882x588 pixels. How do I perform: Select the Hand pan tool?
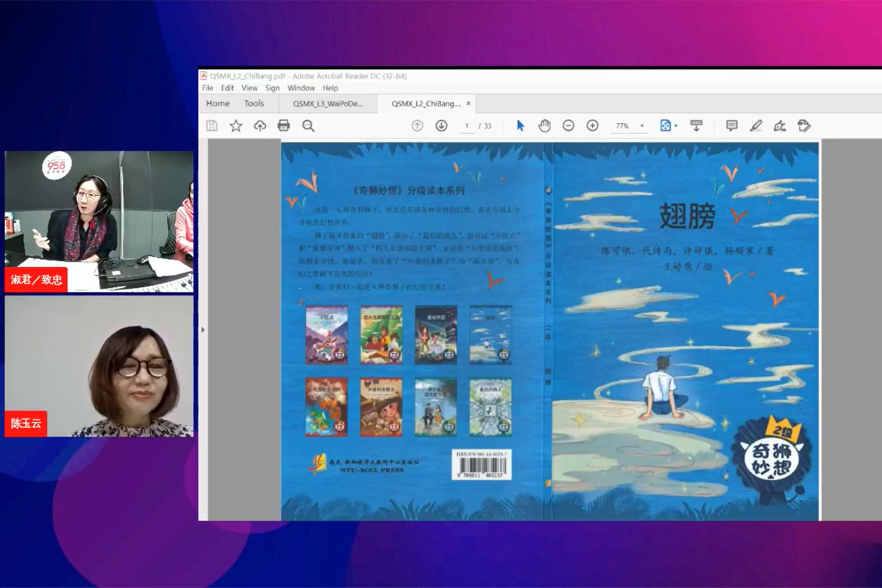coord(544,126)
